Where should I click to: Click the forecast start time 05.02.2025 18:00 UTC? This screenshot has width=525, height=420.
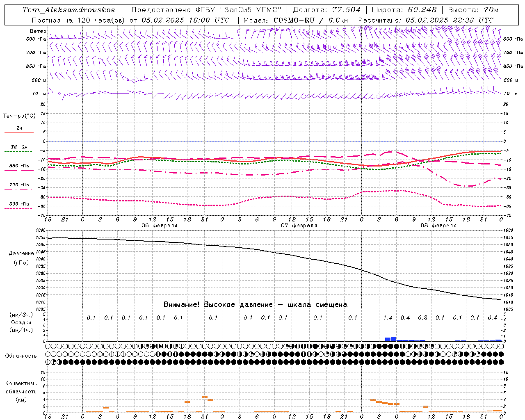point(185,20)
